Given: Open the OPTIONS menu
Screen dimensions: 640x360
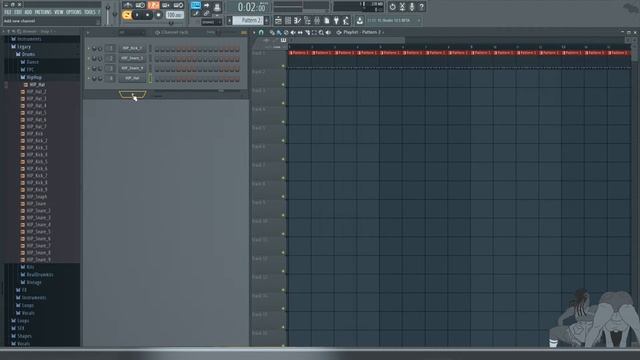Looking at the screenshot, I should (73, 12).
